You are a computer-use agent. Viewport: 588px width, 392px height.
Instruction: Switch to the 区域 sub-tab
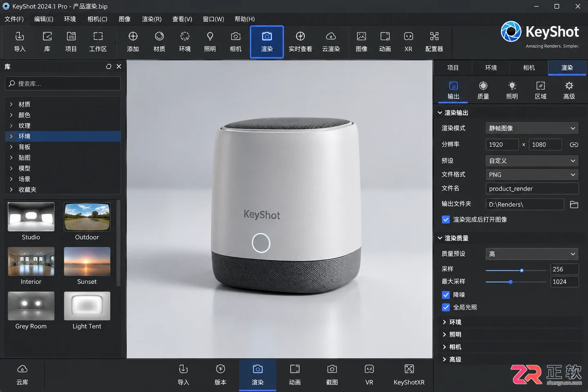click(x=541, y=90)
